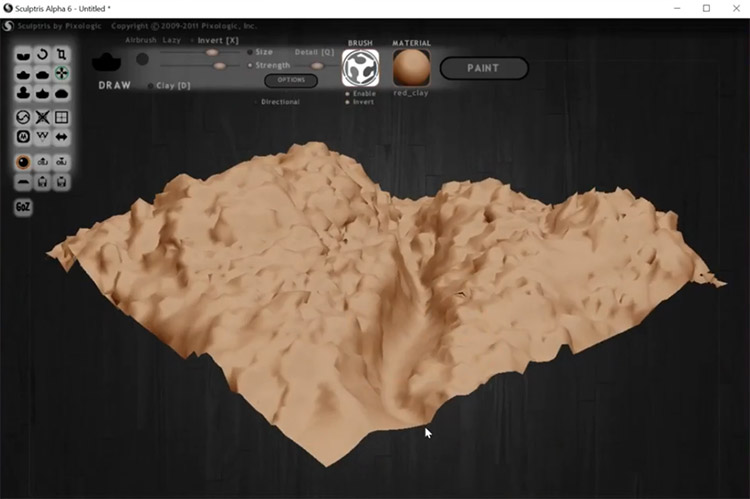750x499 pixels.
Task: Maximize the Sculptris window
Action: [x=706, y=9]
